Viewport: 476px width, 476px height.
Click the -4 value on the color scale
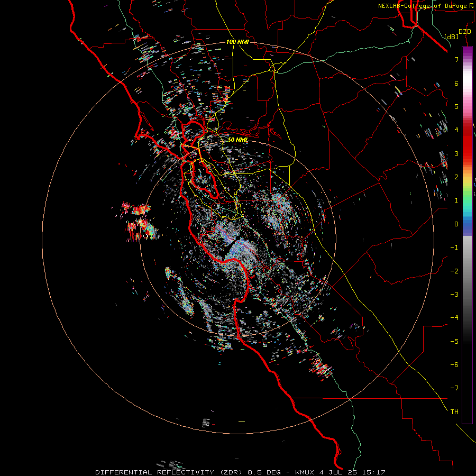pos(454,318)
